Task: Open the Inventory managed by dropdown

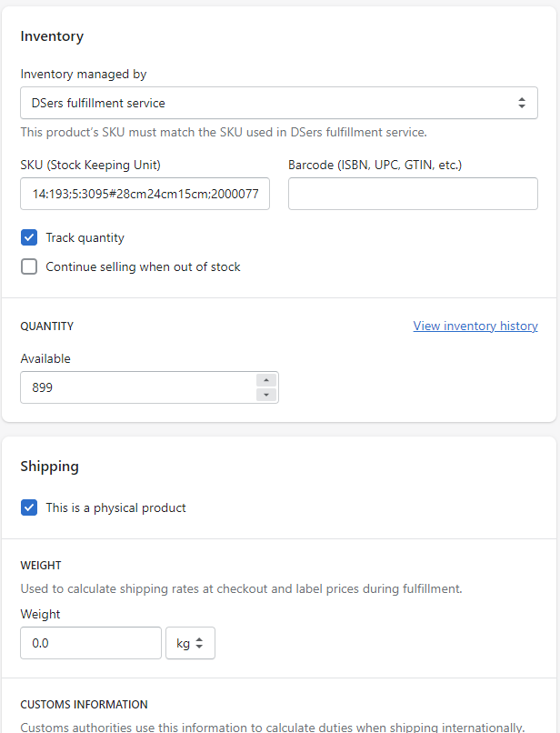Action: click(279, 103)
